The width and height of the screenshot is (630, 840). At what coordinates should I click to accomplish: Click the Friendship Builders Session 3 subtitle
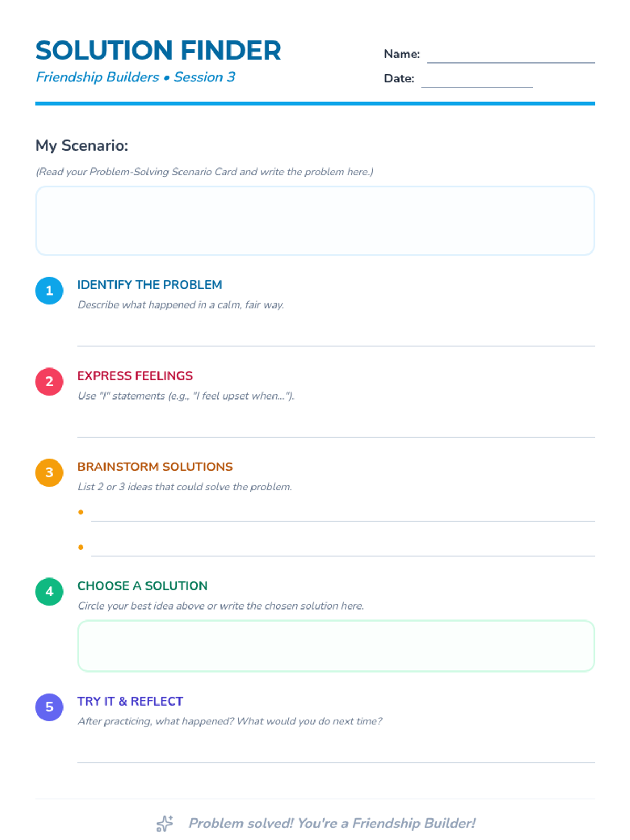point(135,77)
